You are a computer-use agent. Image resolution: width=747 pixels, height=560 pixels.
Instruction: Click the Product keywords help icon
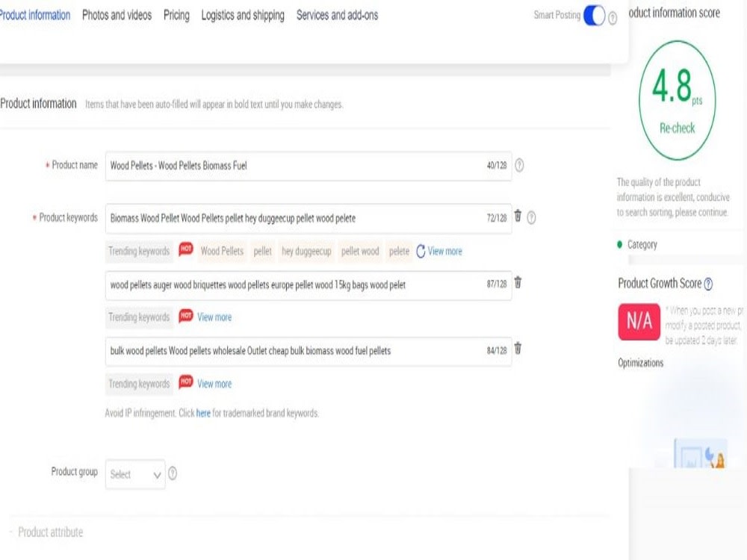[x=532, y=217]
